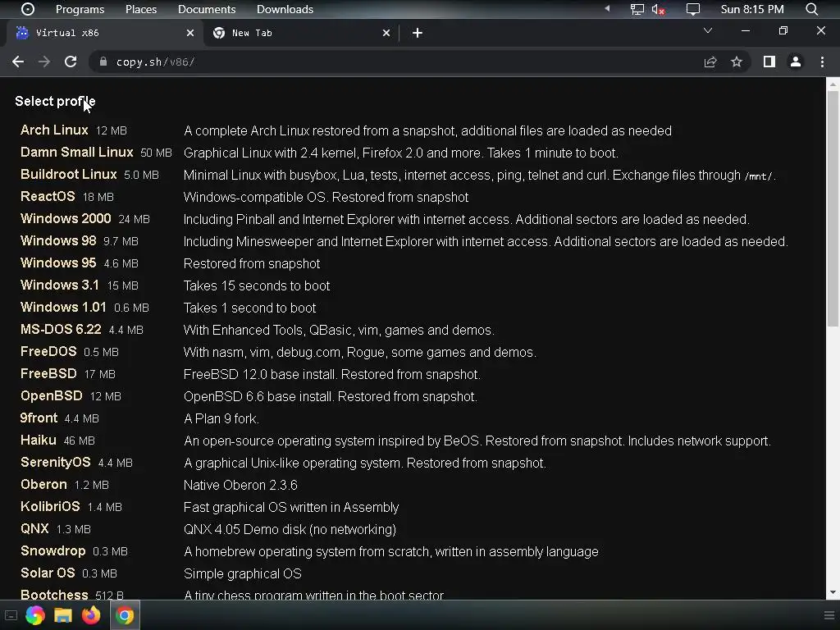Image resolution: width=840 pixels, height=630 pixels.
Task: Choose the OpenBSD profile
Action: click(x=52, y=395)
